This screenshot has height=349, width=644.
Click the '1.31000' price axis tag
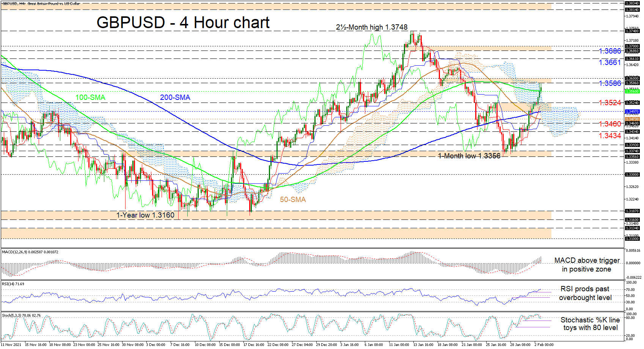pos(632,239)
